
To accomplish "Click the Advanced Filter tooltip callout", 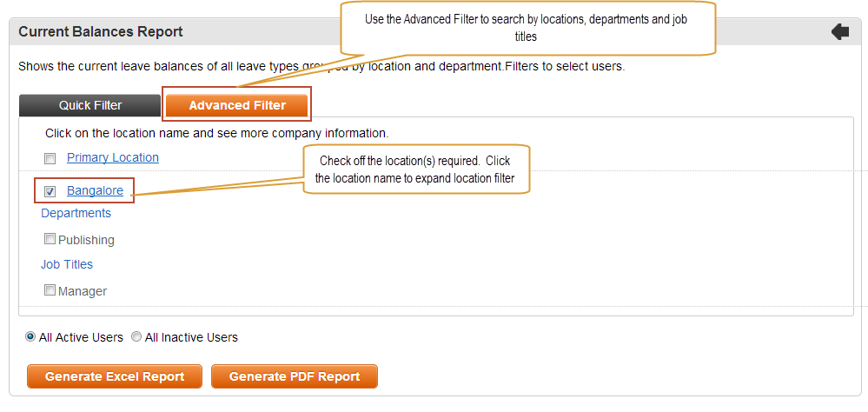I will click(527, 28).
